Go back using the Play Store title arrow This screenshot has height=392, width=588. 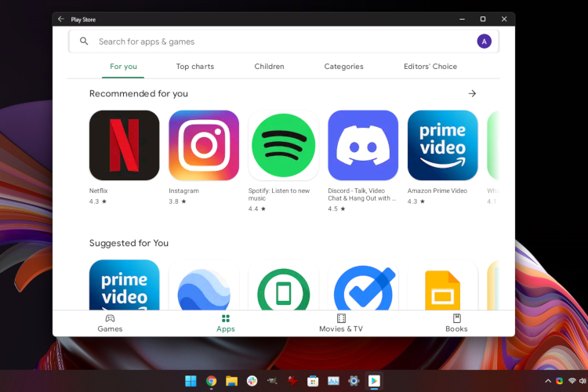(x=61, y=19)
